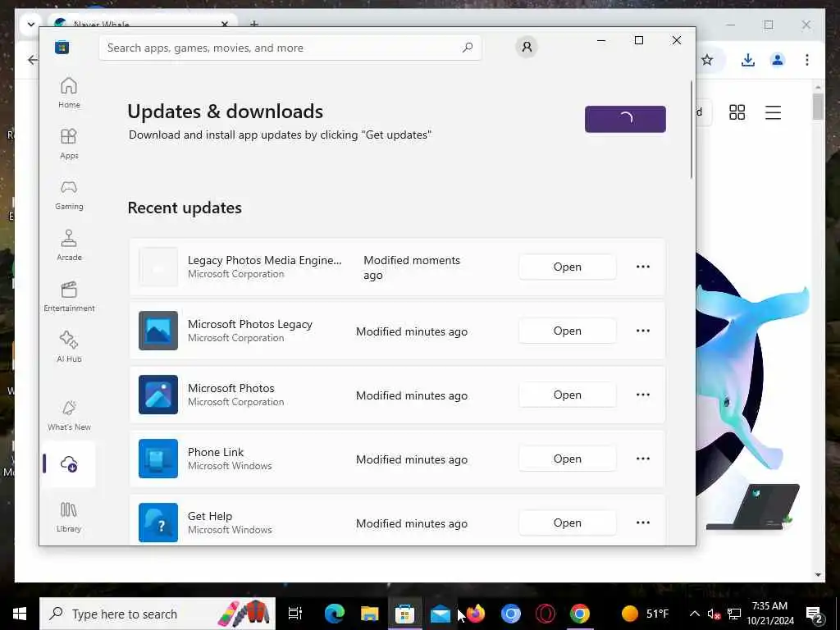Viewport: 840px width, 630px height.
Task: Open Get Help app
Action: 568,523
